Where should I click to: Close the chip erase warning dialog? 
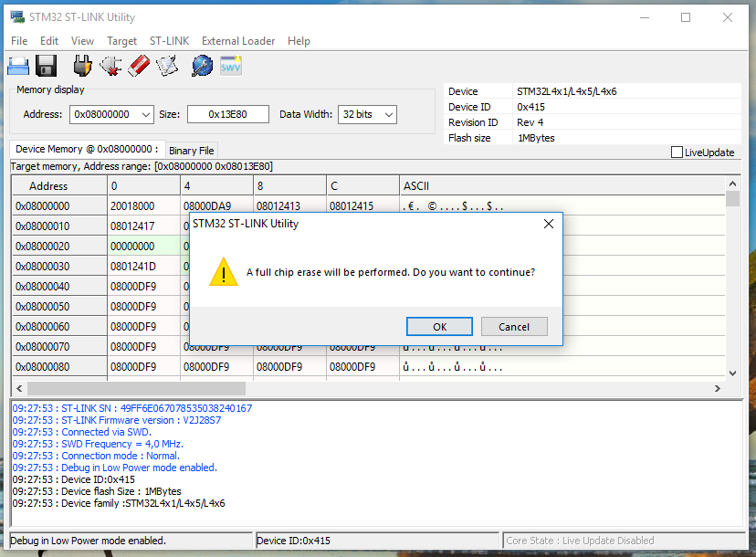(548, 224)
